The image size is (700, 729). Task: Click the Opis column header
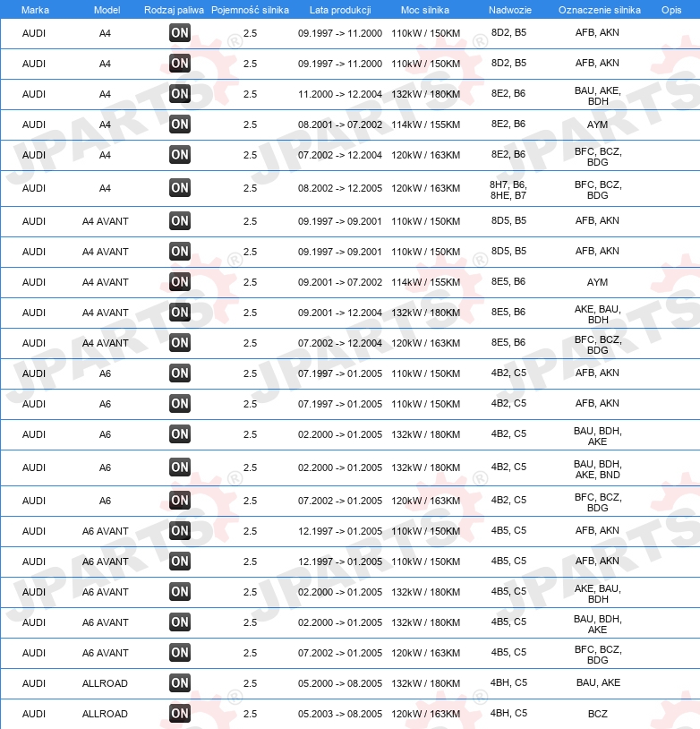(671, 10)
